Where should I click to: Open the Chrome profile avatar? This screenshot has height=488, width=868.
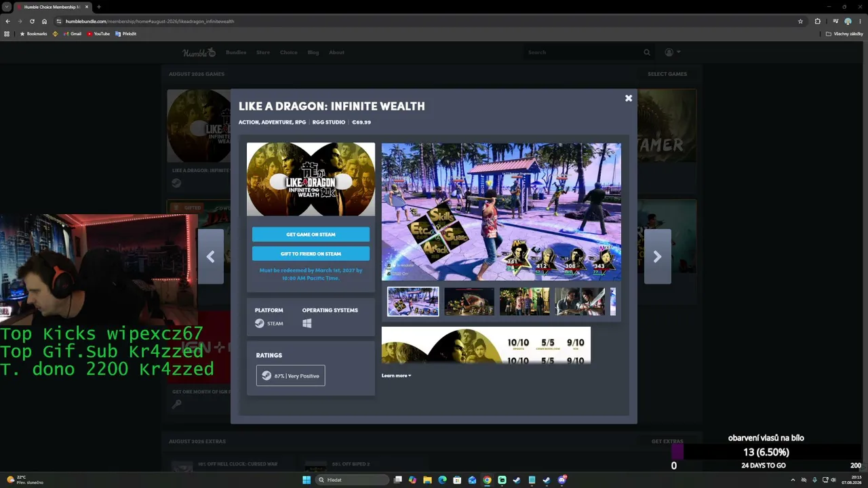click(848, 21)
